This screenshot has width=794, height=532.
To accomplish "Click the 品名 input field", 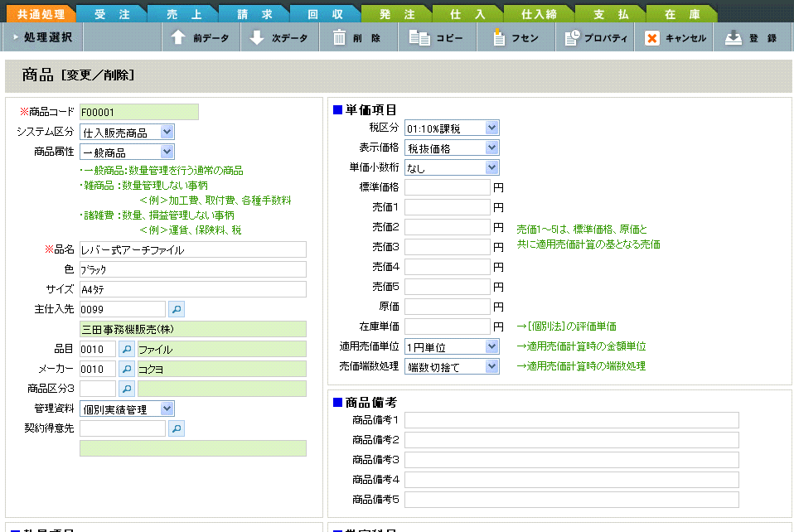I will coord(193,249).
